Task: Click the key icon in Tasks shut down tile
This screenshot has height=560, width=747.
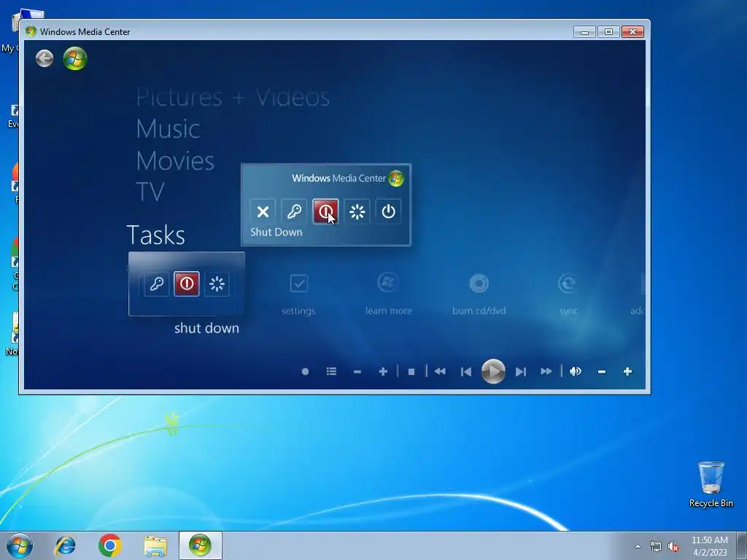Action: [157, 284]
